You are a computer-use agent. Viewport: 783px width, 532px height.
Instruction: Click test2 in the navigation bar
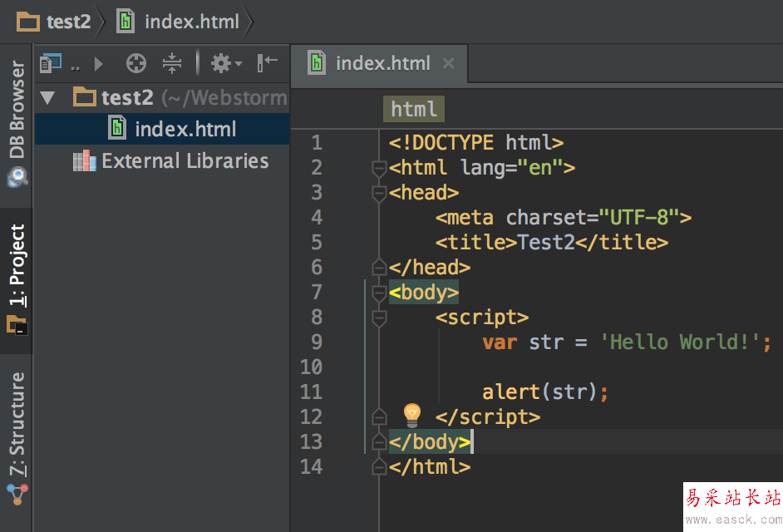(68, 22)
